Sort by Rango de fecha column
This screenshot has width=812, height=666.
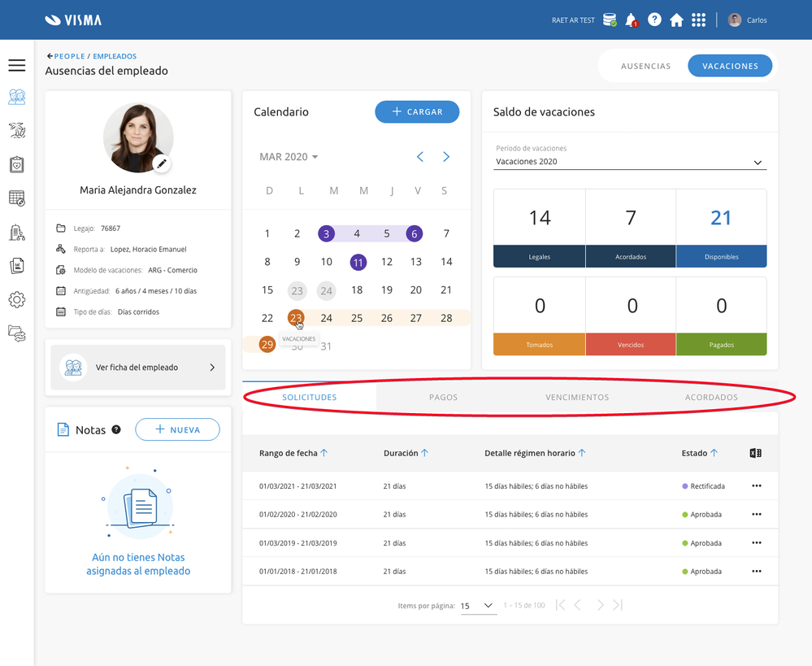(x=293, y=453)
